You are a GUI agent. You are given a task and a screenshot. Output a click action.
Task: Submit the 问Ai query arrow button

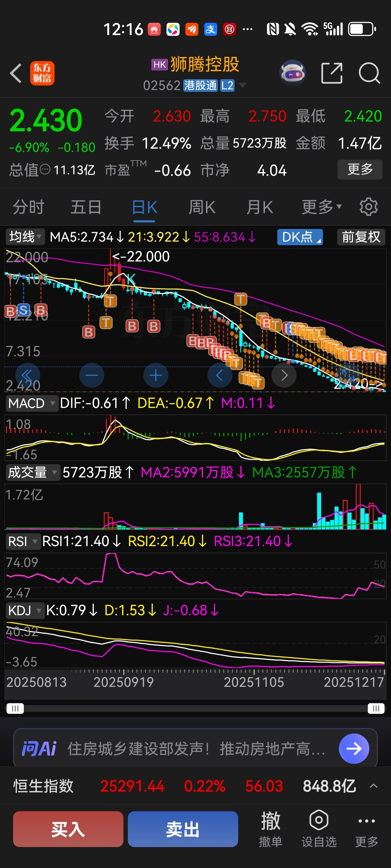pyautogui.click(x=354, y=748)
